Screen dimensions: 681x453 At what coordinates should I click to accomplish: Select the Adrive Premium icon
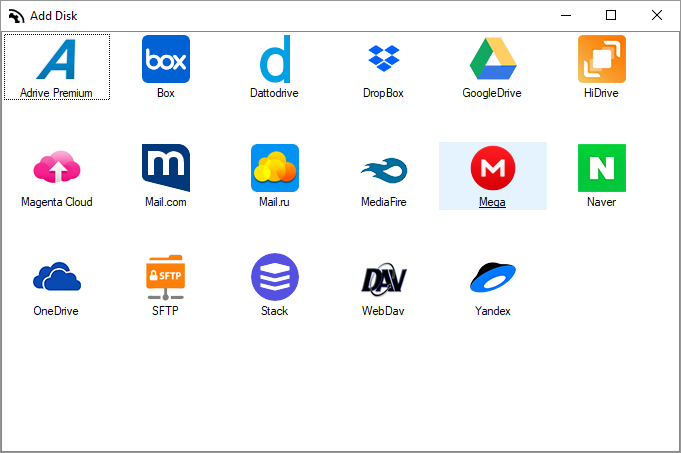pos(56,60)
